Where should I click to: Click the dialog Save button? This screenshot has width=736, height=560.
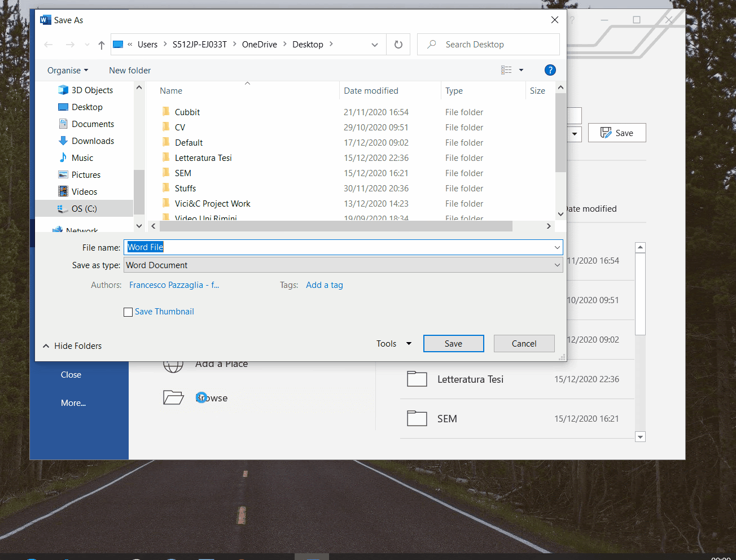tap(453, 344)
